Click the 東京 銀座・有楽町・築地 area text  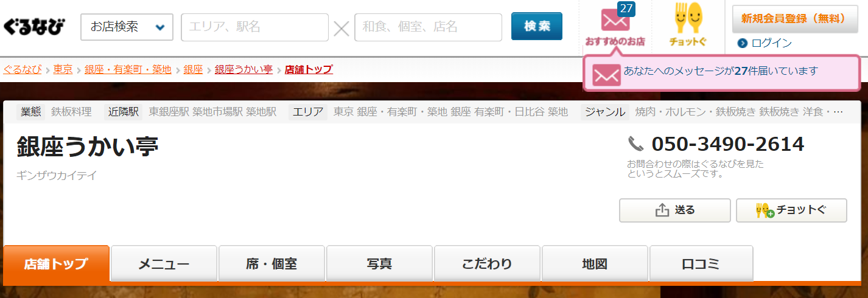pos(390,112)
